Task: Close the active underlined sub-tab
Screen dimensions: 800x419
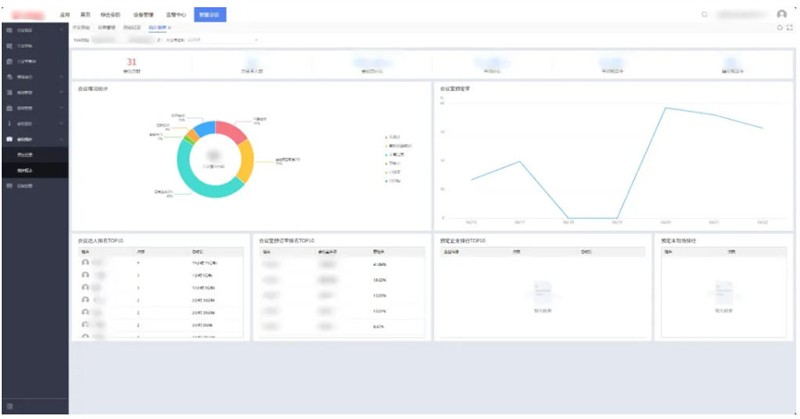Action: (x=169, y=28)
